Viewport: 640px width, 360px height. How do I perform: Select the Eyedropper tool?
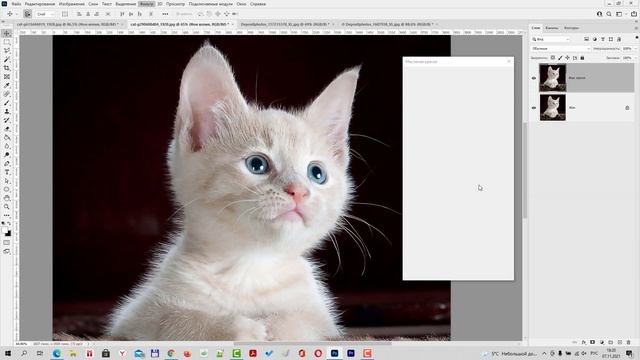(7, 85)
